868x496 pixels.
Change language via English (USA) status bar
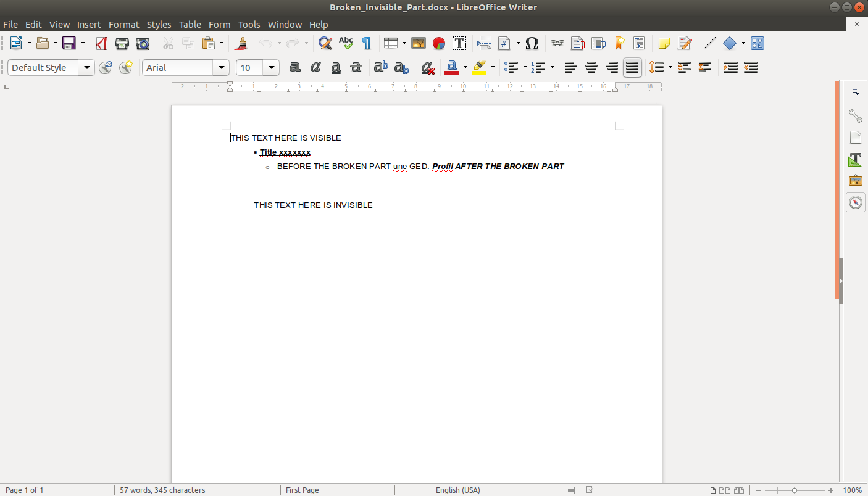[457, 490]
